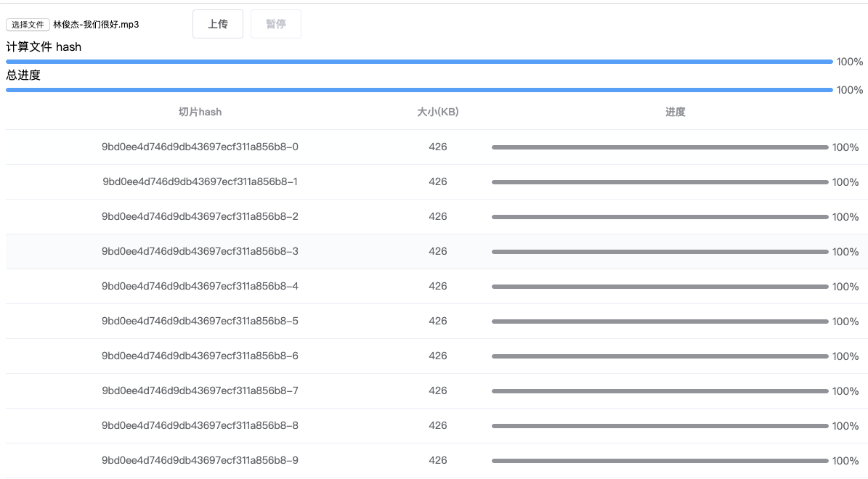Click the hash calculation progress bar
Viewport: 868px width, 479px height.
(419, 62)
